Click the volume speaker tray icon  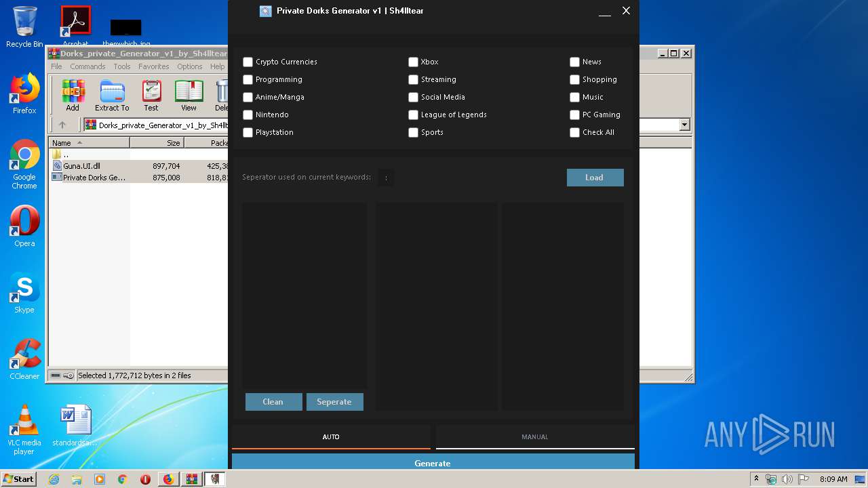tap(787, 479)
